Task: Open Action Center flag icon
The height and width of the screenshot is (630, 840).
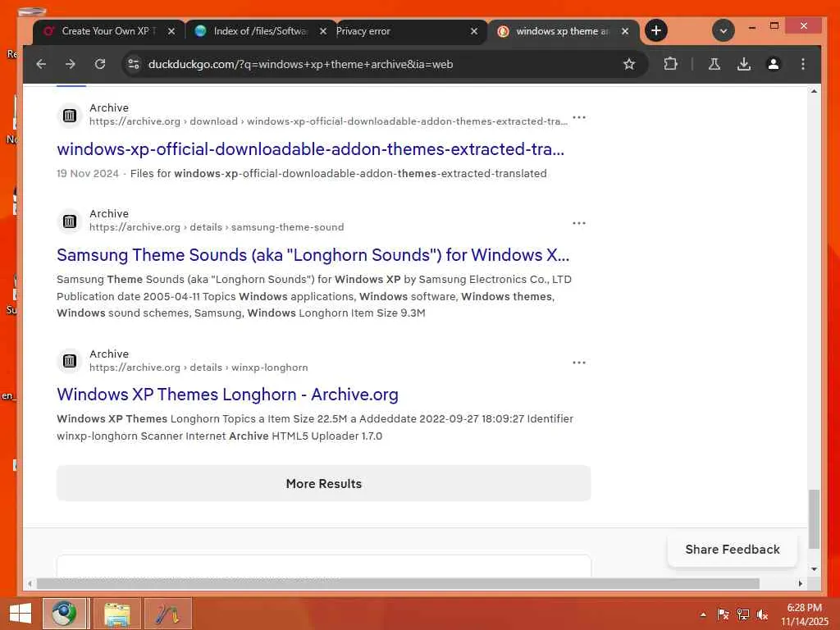Action: [723, 614]
